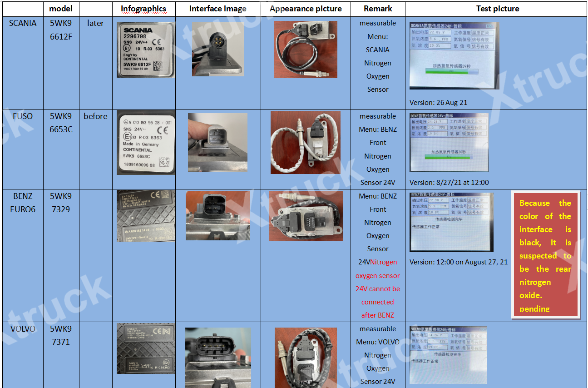
Task: Click the 'before' cell in FUSO row
Action: coord(95,116)
